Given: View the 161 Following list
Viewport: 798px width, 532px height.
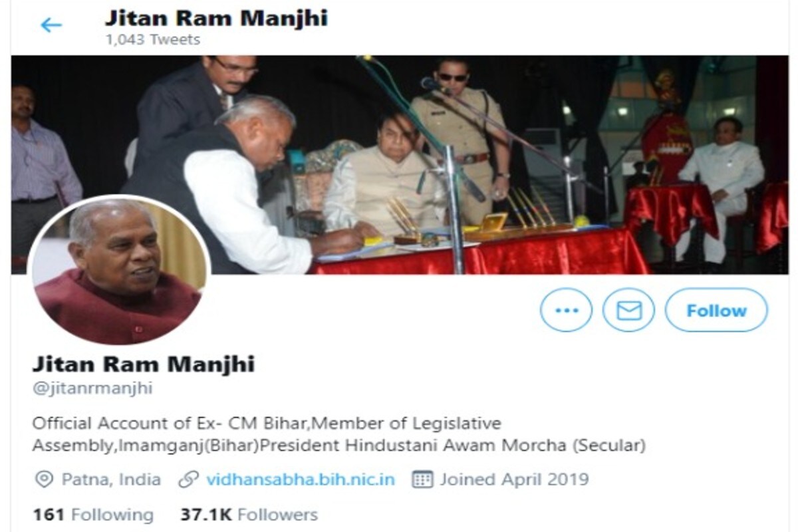Looking at the screenshot, I should 93,515.
